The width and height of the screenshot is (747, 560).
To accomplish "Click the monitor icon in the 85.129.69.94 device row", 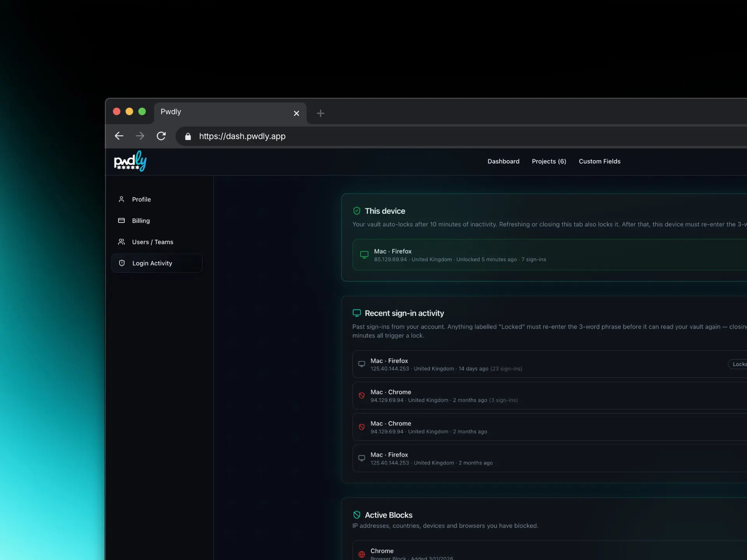I will pyautogui.click(x=364, y=255).
